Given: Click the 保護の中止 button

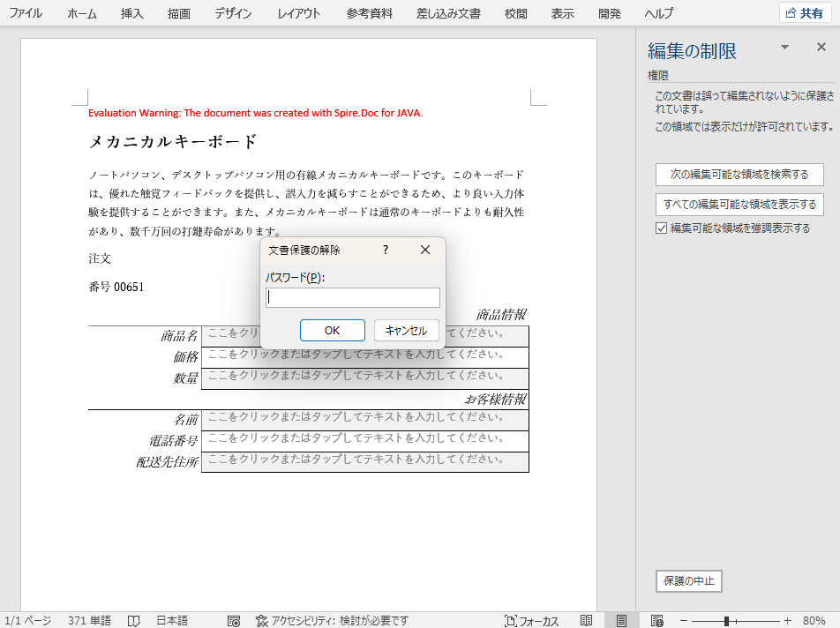Looking at the screenshot, I should tap(688, 581).
